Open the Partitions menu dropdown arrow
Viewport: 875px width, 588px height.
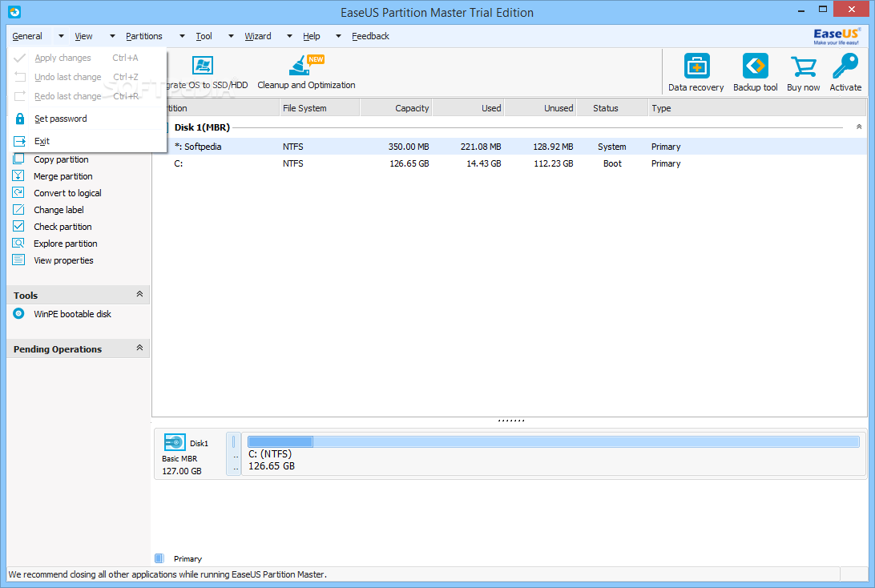(182, 36)
